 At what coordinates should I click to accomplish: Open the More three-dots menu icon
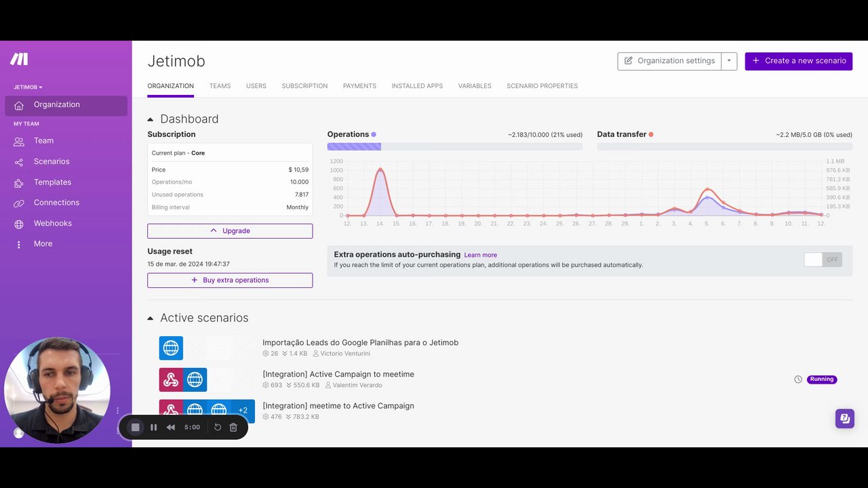[19, 244]
